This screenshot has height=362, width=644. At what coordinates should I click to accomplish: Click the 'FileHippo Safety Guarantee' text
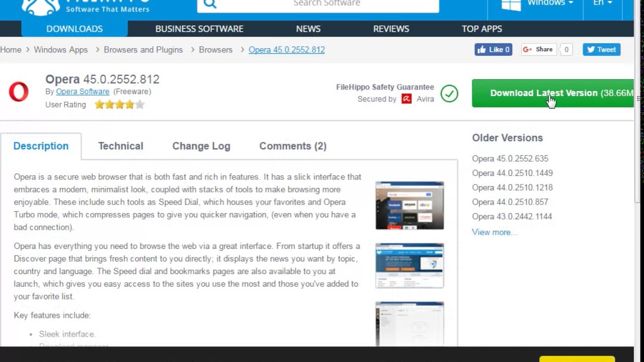point(385,87)
